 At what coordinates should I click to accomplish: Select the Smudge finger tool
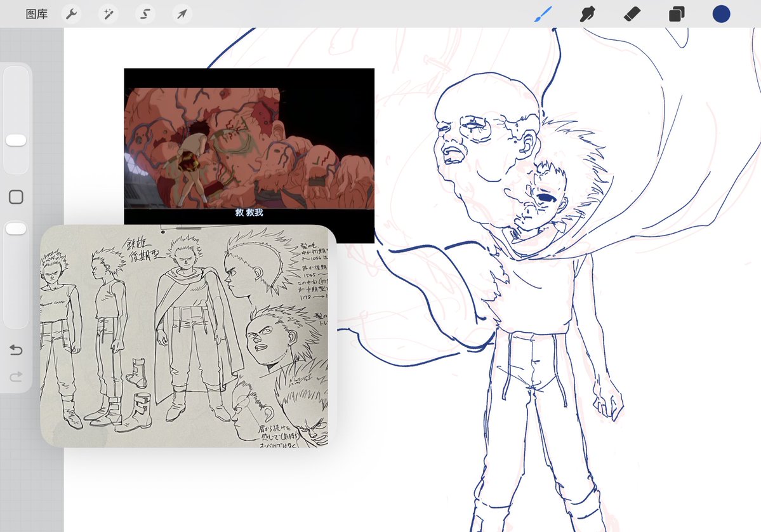[x=587, y=14]
